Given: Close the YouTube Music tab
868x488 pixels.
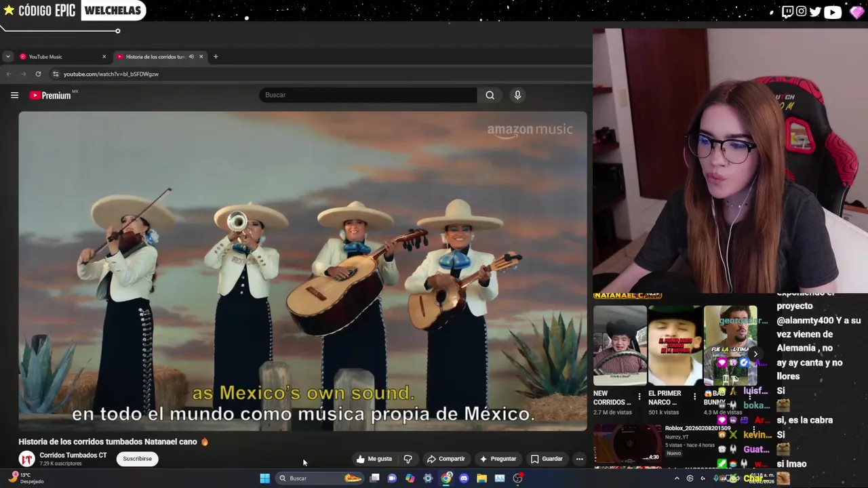Looking at the screenshot, I should click(104, 57).
